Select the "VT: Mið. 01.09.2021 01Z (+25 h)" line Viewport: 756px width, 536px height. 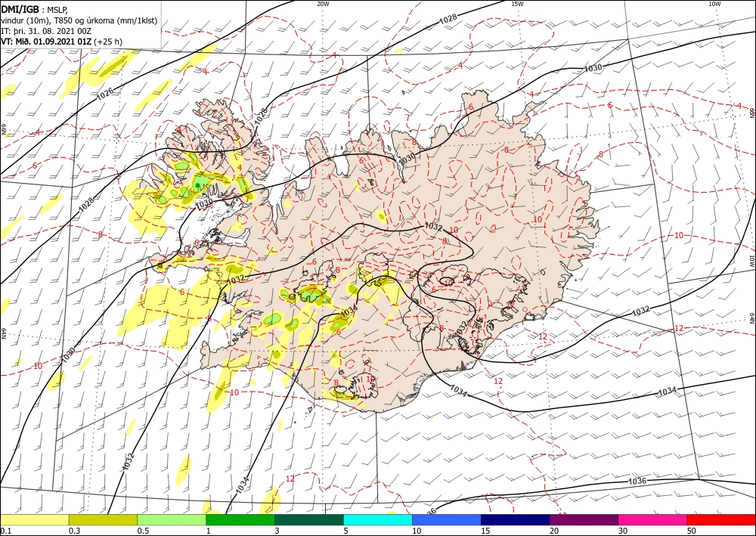coord(62,42)
